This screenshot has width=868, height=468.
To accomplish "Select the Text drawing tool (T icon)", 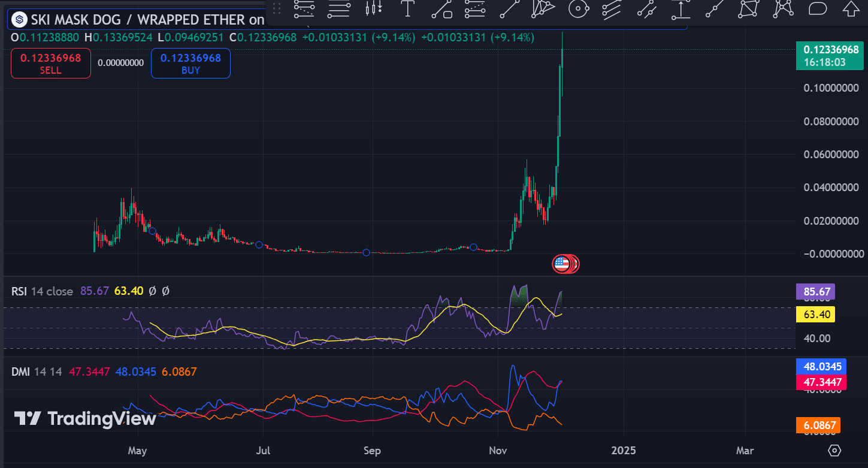I will [x=408, y=8].
